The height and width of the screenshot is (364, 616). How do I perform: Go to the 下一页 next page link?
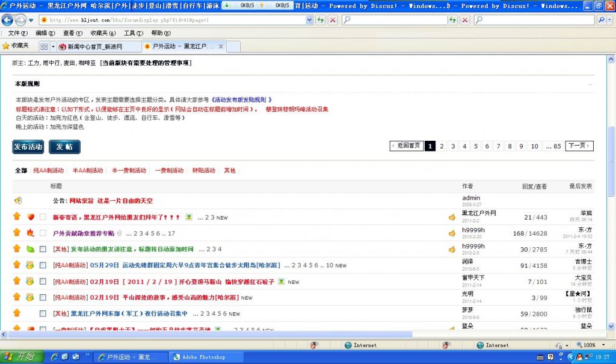[x=579, y=146]
